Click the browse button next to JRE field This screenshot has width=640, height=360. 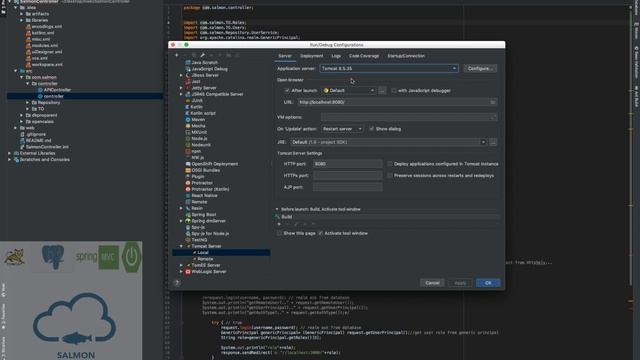pos(493,142)
